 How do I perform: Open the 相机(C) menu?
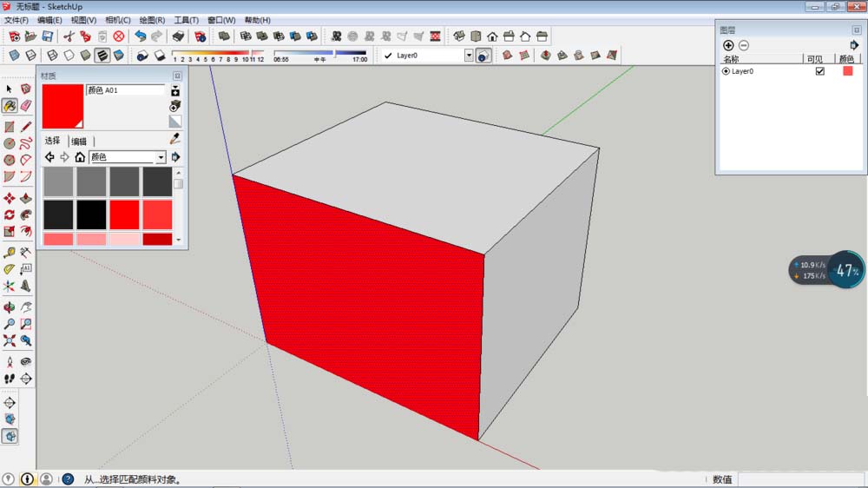coord(118,20)
